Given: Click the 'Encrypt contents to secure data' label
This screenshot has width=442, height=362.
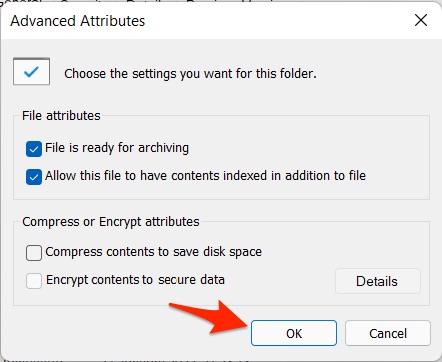Looking at the screenshot, I should pyautogui.click(x=135, y=280).
